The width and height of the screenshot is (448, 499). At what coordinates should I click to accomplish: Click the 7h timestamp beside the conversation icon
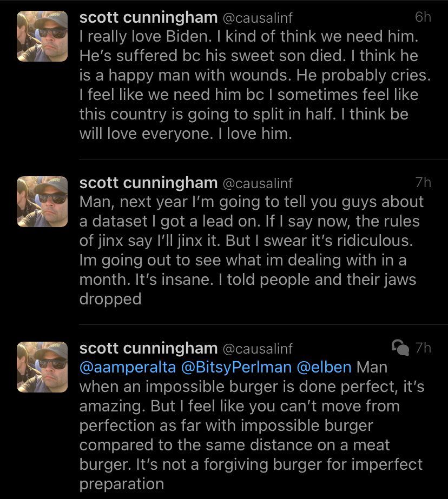click(x=423, y=348)
